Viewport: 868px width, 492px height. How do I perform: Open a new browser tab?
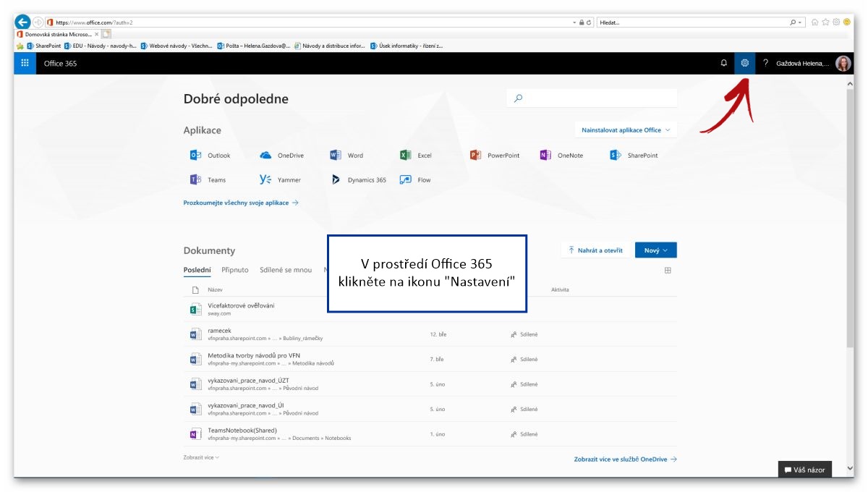[106, 34]
